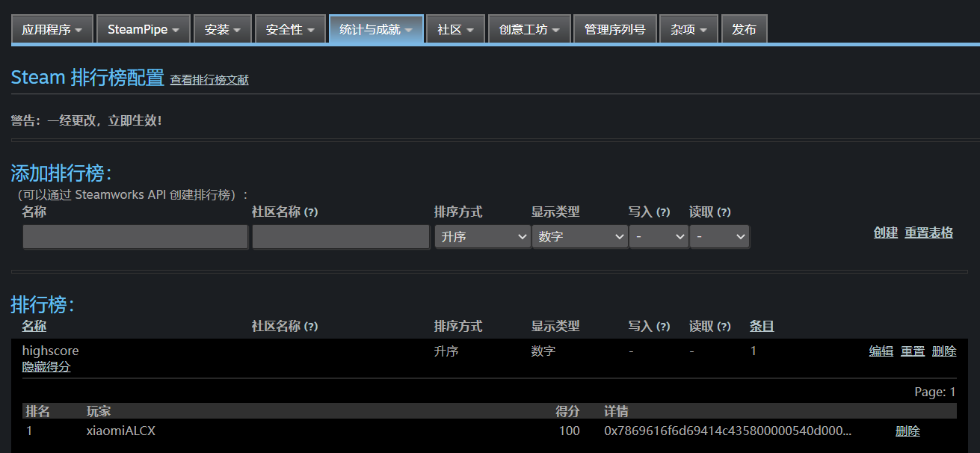Open the 创意工坊 menu tab
The image size is (980, 453).
coord(529,30)
